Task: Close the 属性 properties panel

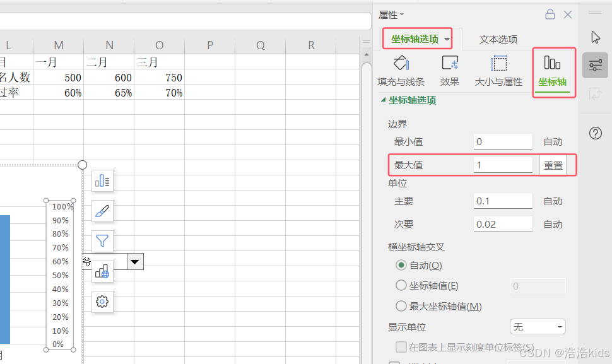Action: click(x=568, y=15)
